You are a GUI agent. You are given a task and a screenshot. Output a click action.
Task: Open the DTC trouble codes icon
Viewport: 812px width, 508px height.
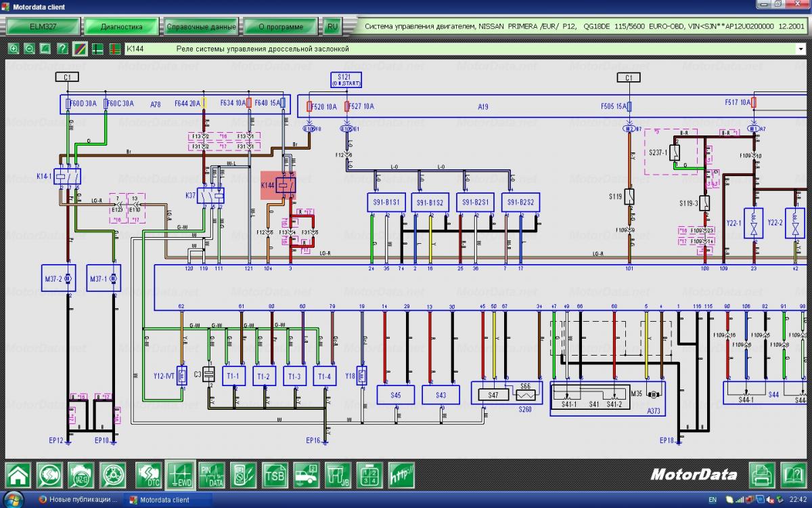click(x=148, y=475)
